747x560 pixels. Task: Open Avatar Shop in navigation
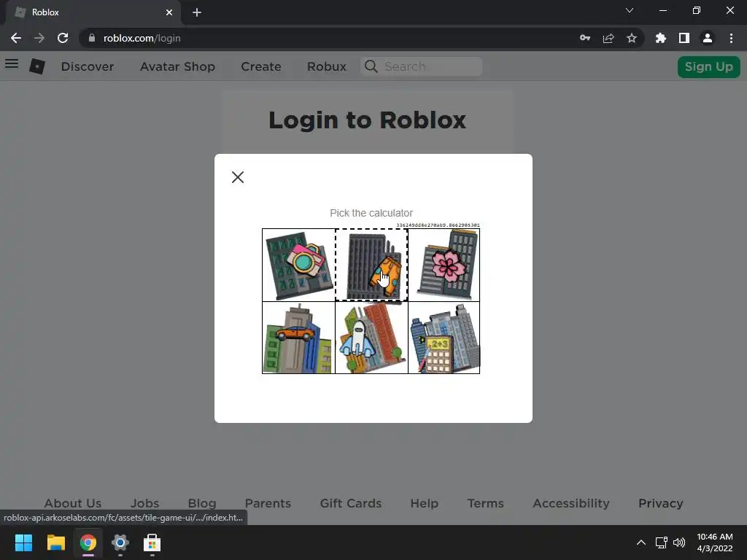click(x=178, y=66)
